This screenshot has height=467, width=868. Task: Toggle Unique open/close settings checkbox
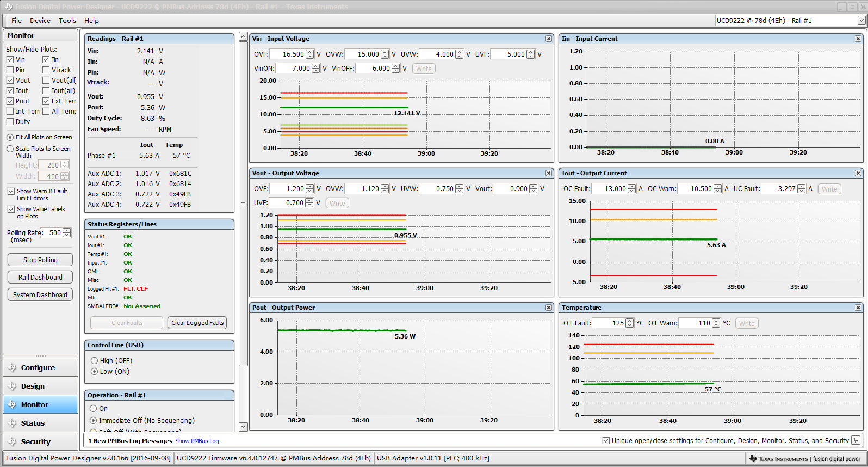(x=606, y=441)
